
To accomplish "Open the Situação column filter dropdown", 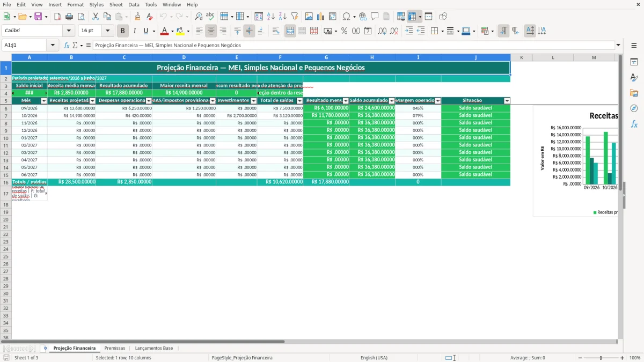I will point(507,101).
